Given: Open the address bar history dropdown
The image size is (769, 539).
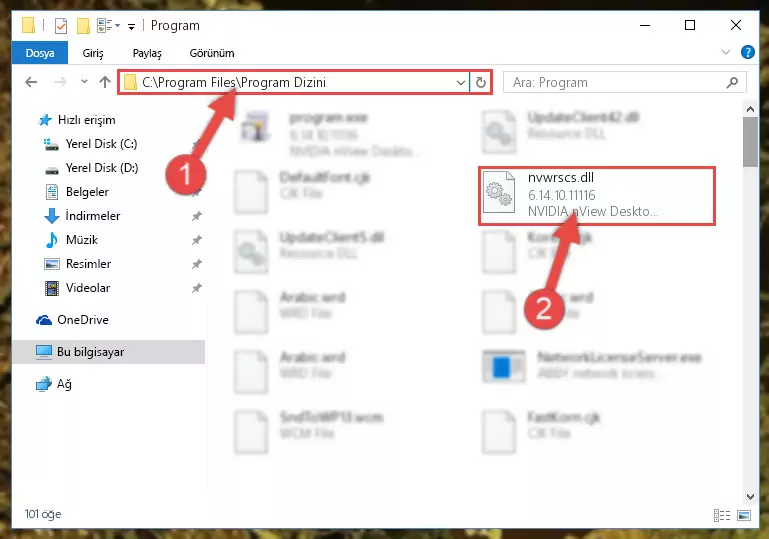Looking at the screenshot, I should tap(461, 82).
